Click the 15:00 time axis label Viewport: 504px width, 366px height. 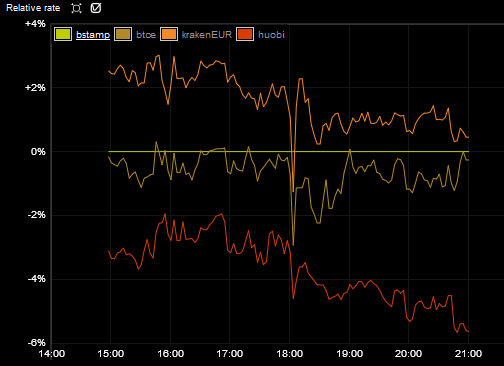111,354
